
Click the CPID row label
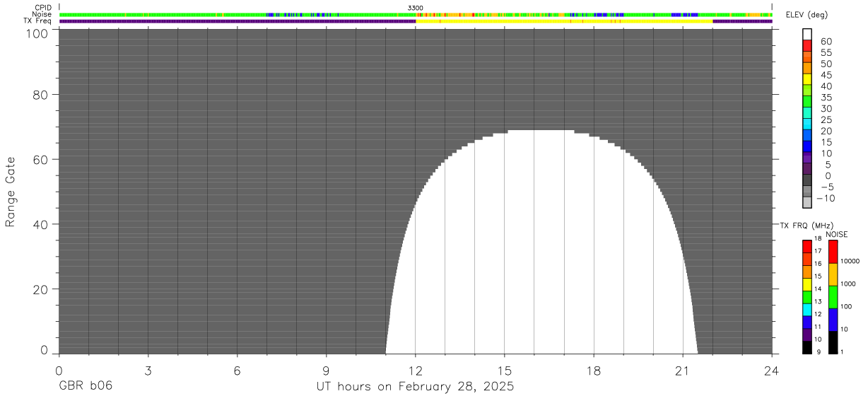pos(42,8)
